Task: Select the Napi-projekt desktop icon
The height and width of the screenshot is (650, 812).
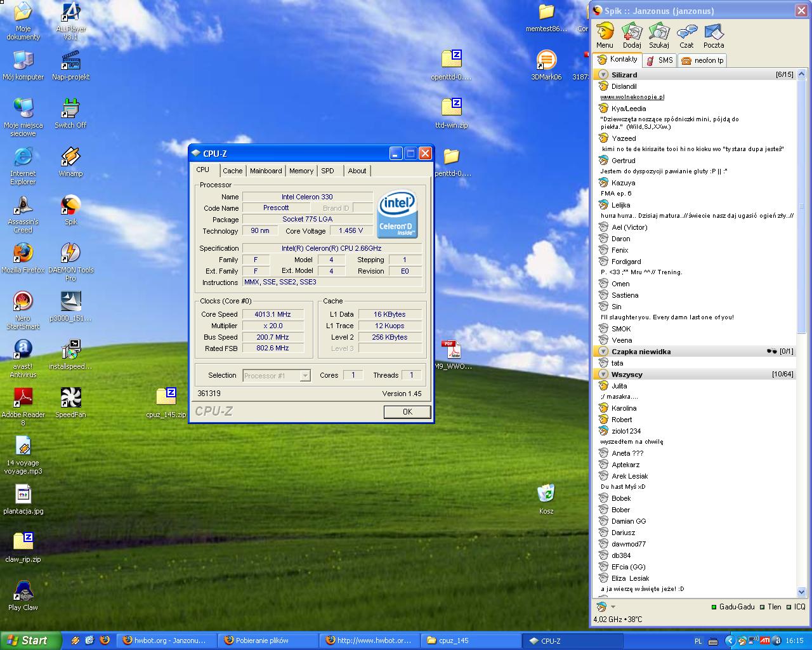Action: (71, 65)
